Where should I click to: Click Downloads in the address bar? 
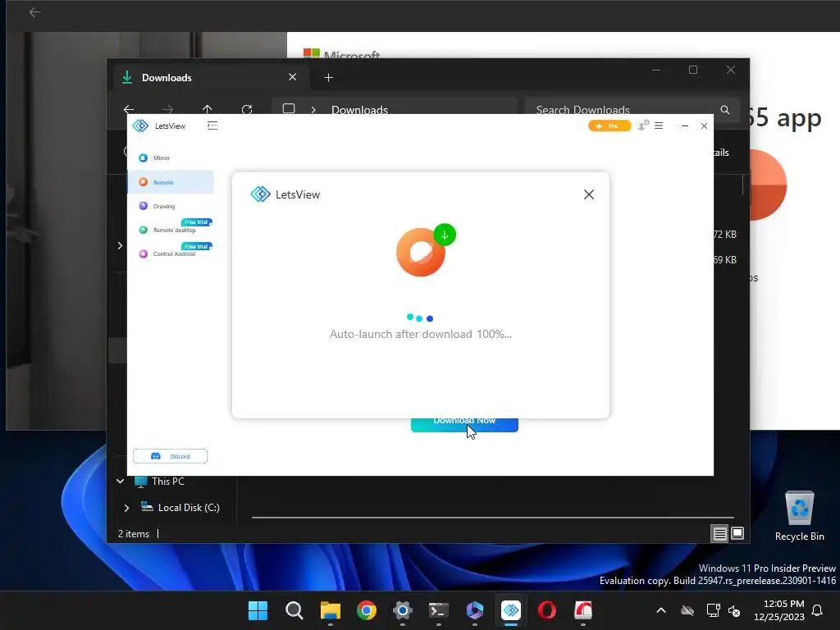(x=359, y=110)
